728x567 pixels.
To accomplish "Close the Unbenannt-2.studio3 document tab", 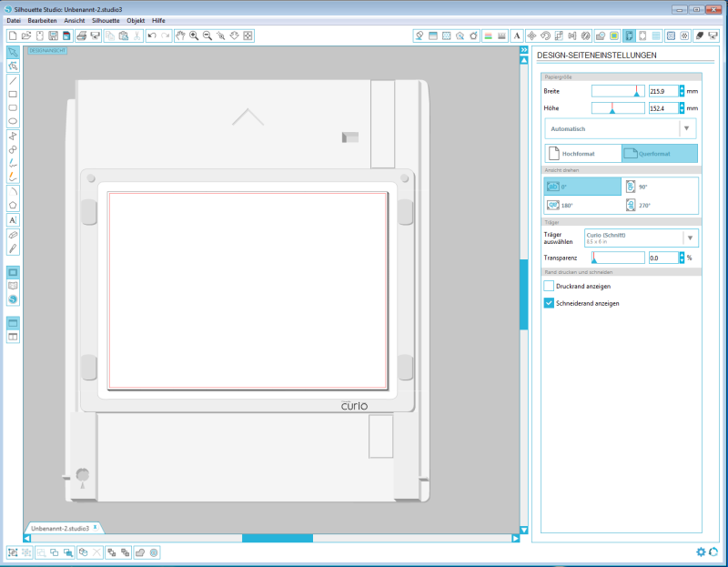I will (96, 528).
